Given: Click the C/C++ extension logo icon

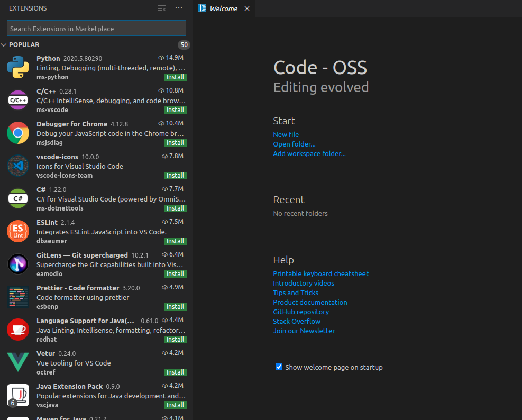Looking at the screenshot, I should tap(18, 100).
